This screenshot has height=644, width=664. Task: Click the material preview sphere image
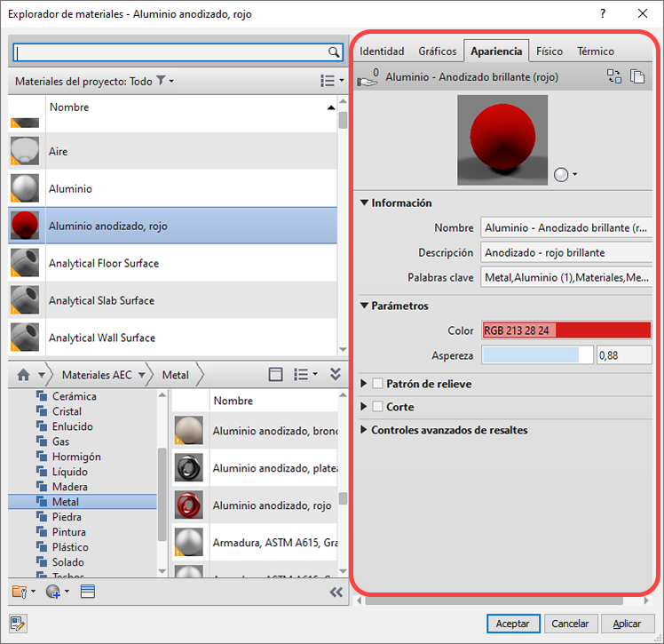coord(502,139)
